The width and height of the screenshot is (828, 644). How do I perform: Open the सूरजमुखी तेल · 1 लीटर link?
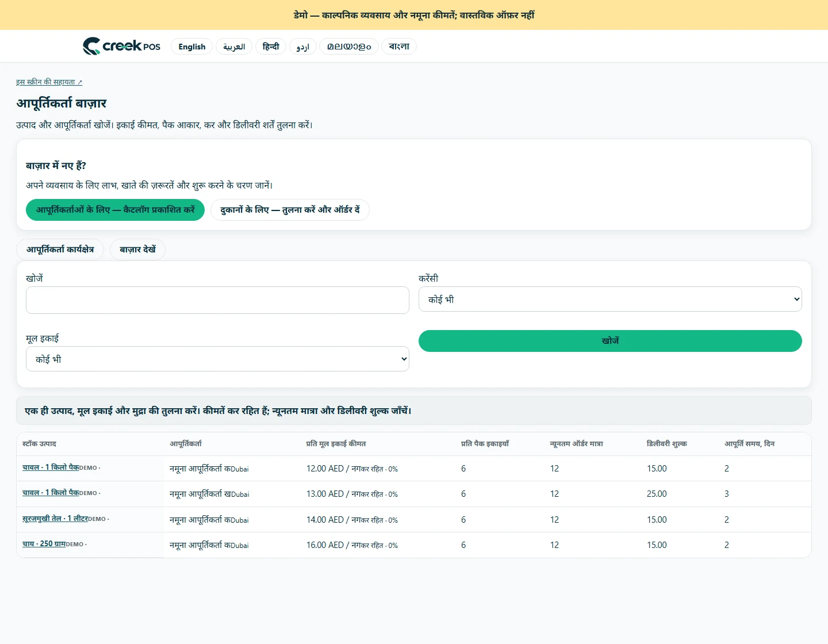[x=55, y=519]
